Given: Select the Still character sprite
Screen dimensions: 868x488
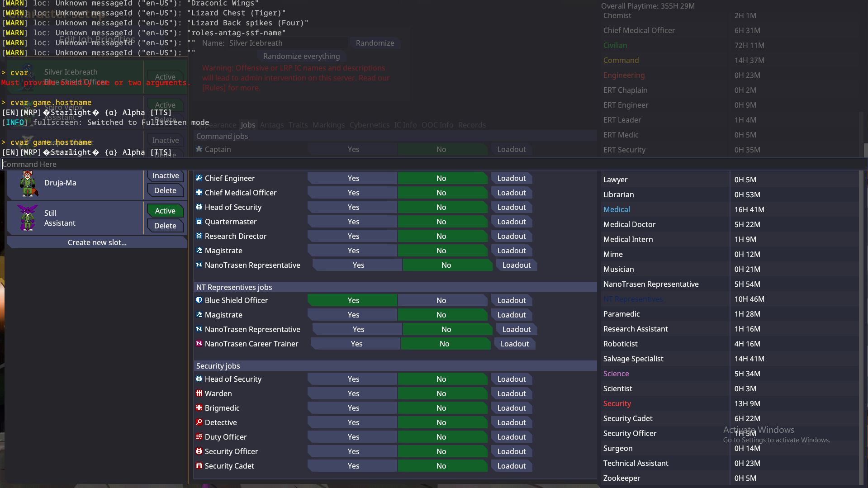Looking at the screenshot, I should click(28, 218).
